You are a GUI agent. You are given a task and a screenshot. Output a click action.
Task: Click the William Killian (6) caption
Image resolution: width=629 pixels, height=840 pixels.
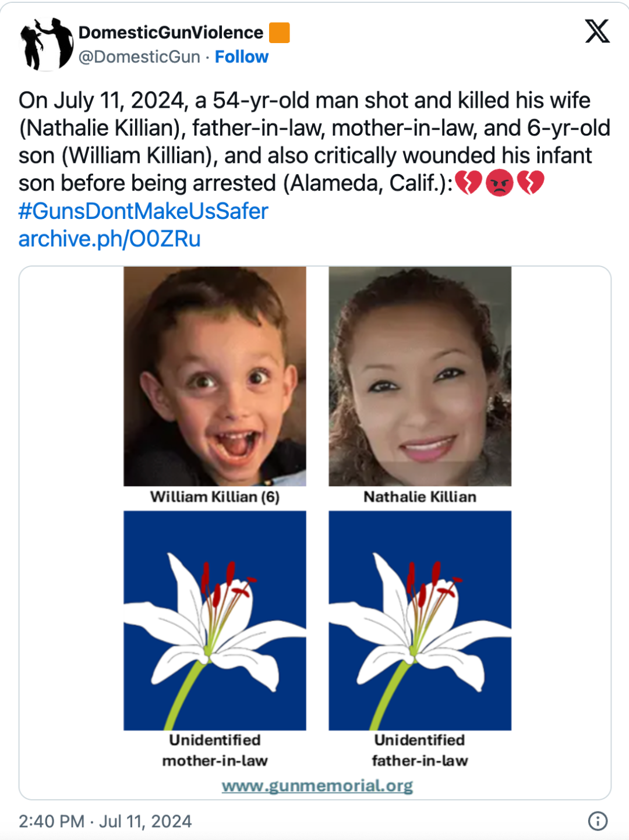pos(215,497)
